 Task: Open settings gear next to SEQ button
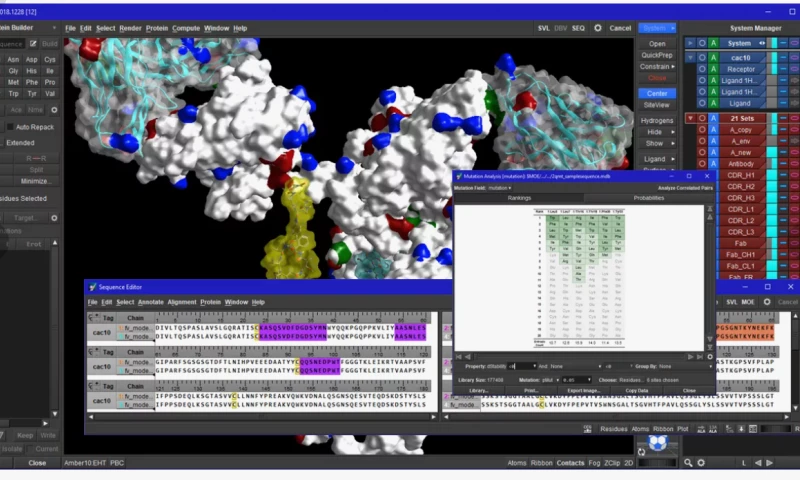pos(597,28)
